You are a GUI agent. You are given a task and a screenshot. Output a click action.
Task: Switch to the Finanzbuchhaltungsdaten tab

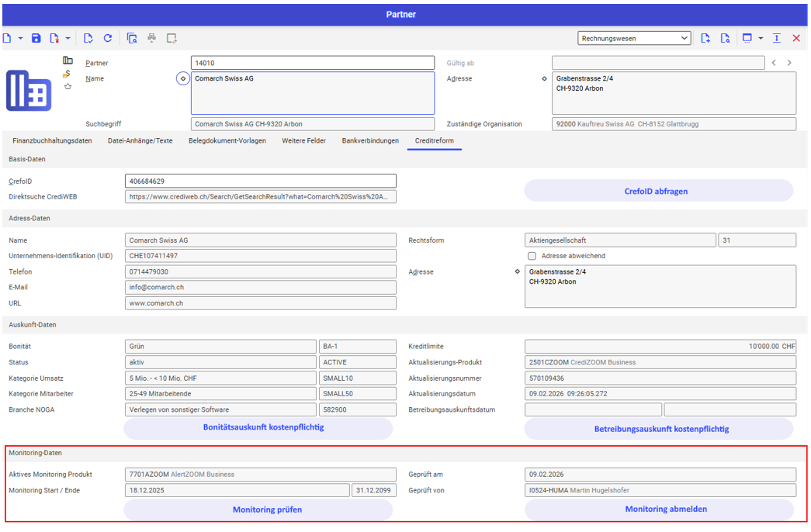(x=52, y=141)
